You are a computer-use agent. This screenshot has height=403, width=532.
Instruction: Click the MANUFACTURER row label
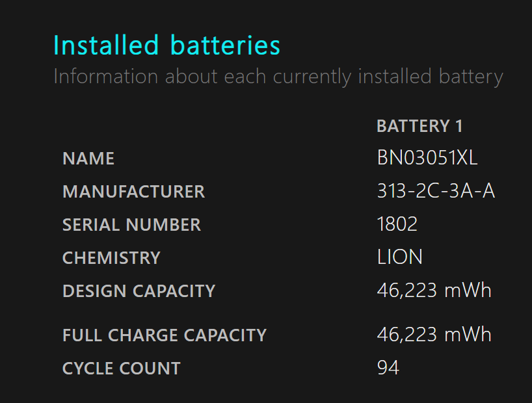[133, 192]
